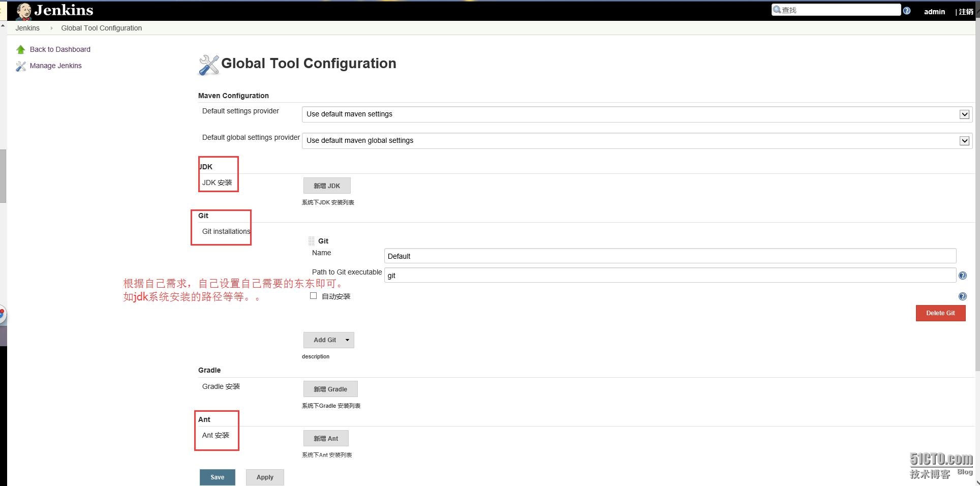Click the admin user link
This screenshot has width=980, height=486.
(934, 11)
